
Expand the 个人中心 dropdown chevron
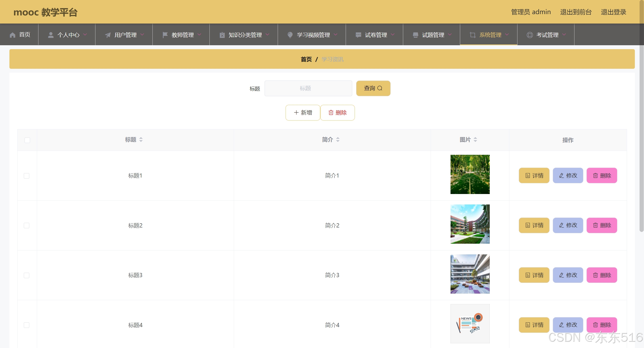pos(85,35)
